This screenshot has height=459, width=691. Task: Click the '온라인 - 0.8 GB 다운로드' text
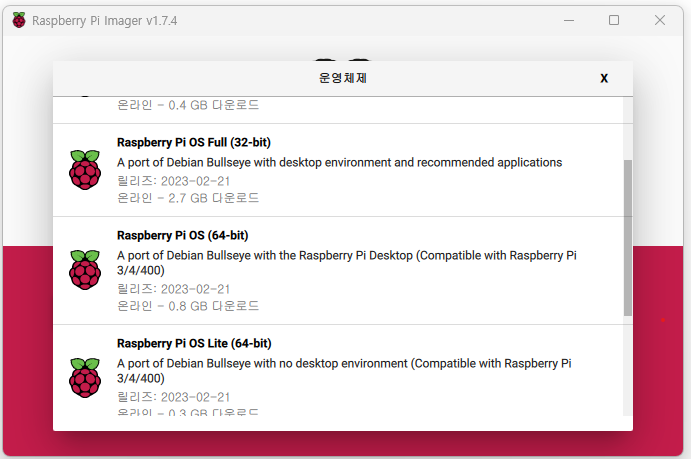pos(188,306)
